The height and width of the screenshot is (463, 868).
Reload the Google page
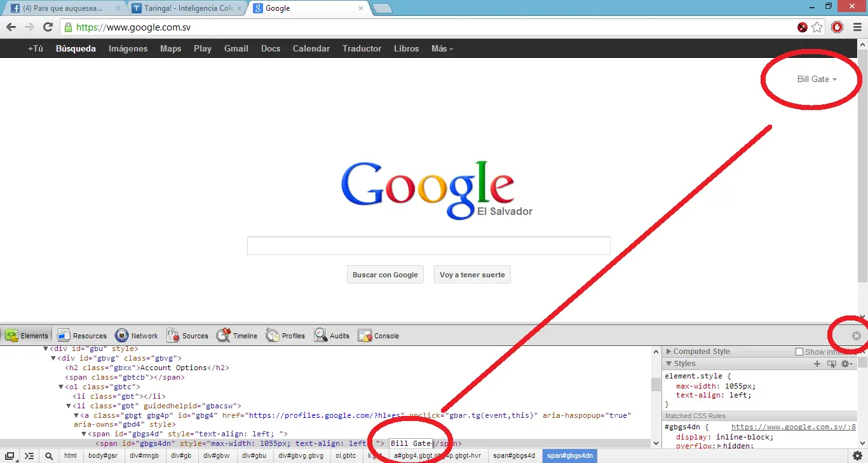click(x=48, y=27)
